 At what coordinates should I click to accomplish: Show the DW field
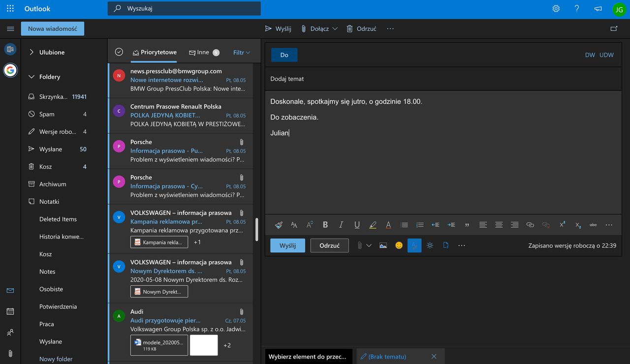(x=590, y=55)
